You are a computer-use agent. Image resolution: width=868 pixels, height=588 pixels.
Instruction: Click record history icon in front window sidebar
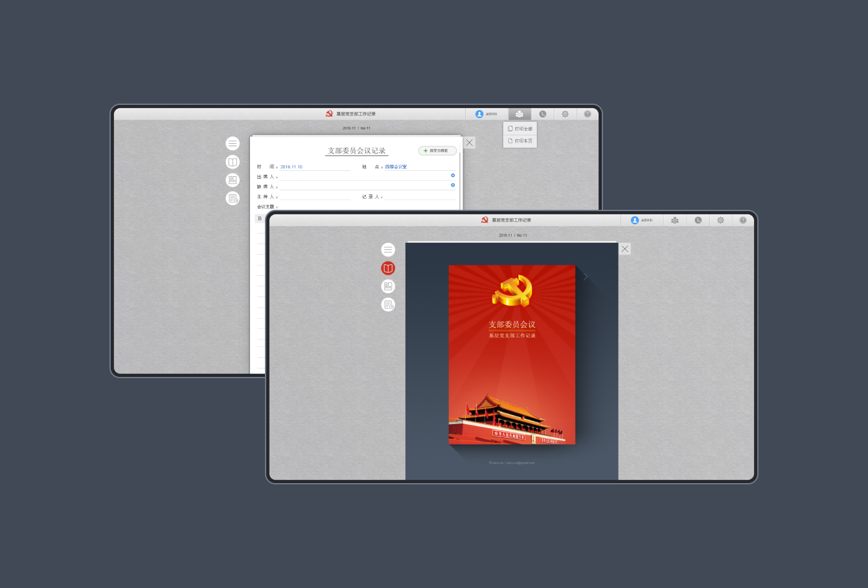(388, 304)
